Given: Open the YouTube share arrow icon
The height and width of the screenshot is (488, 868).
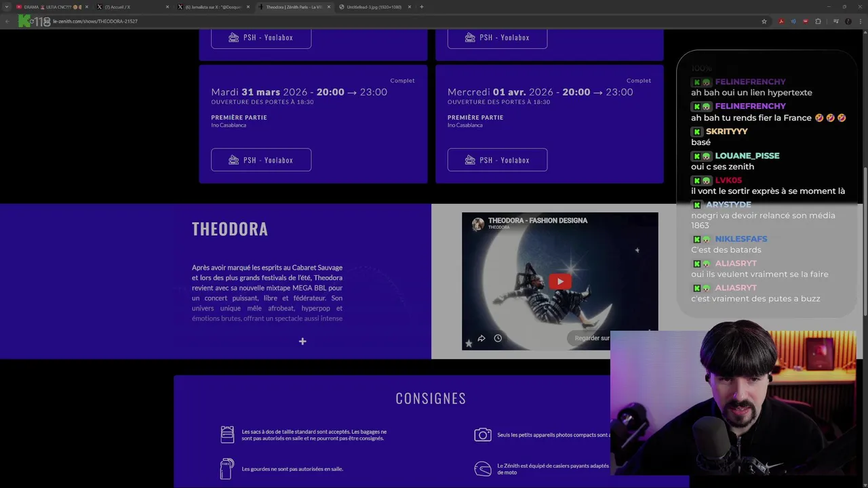Looking at the screenshot, I should [481, 338].
